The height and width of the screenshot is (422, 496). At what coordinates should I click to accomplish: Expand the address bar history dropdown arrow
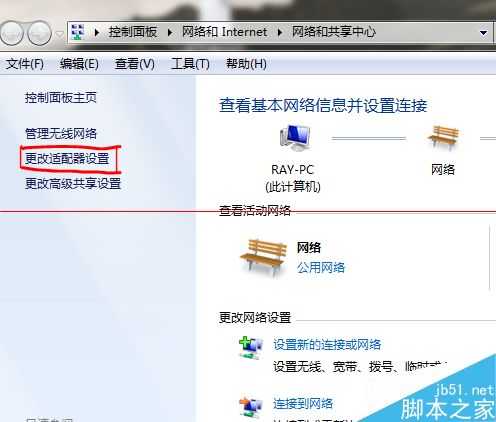483,33
